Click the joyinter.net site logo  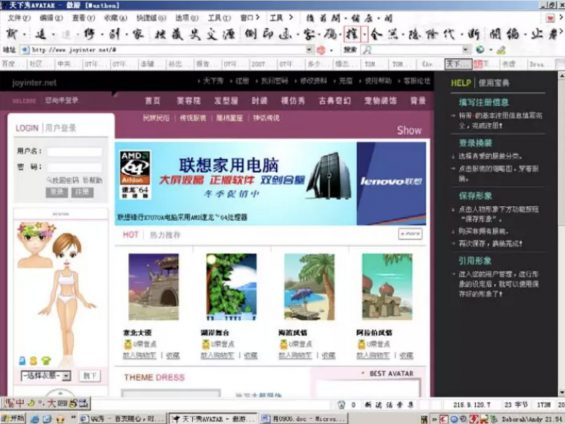(x=34, y=83)
